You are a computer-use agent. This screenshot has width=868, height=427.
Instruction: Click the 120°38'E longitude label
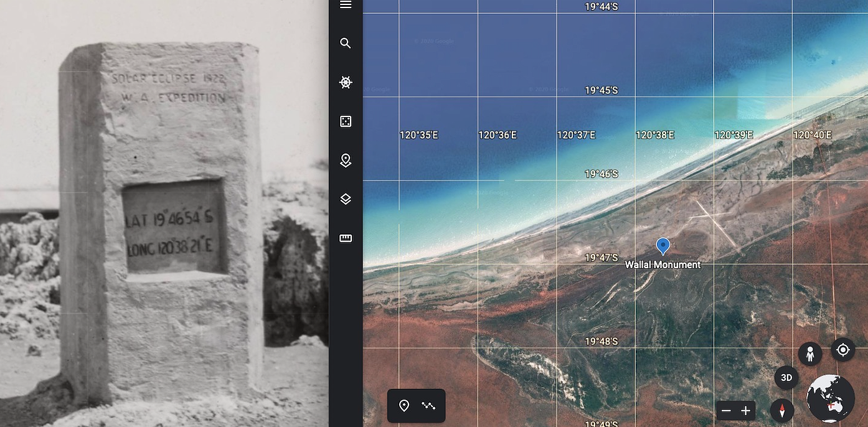coord(655,135)
